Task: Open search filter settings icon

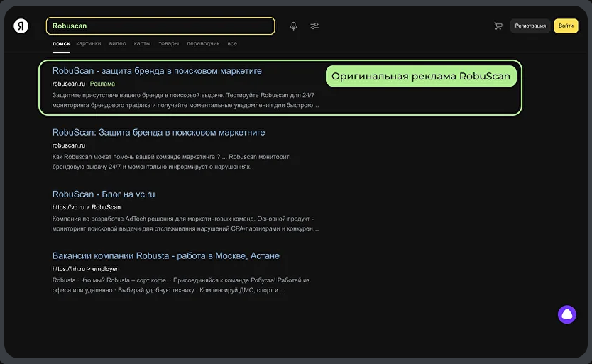Action: pyautogui.click(x=314, y=26)
